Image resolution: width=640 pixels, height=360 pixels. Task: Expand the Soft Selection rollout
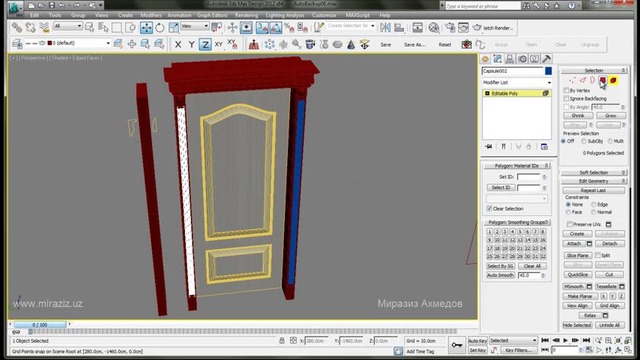pos(593,173)
